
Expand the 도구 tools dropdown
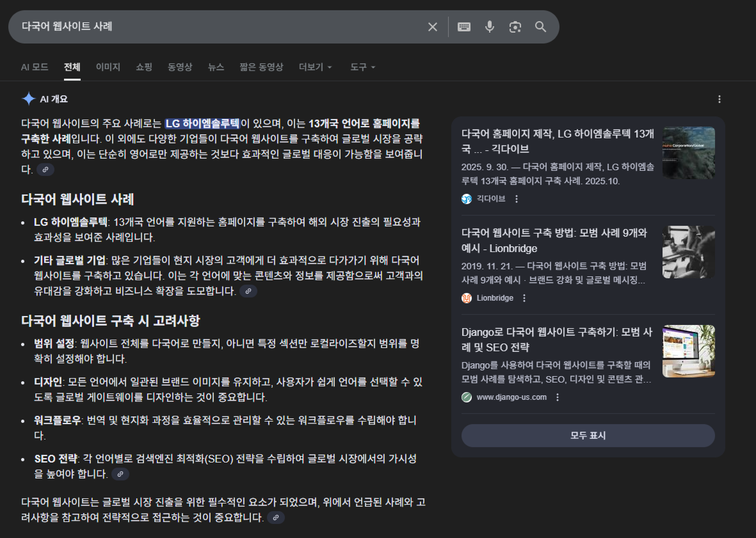pyautogui.click(x=363, y=67)
